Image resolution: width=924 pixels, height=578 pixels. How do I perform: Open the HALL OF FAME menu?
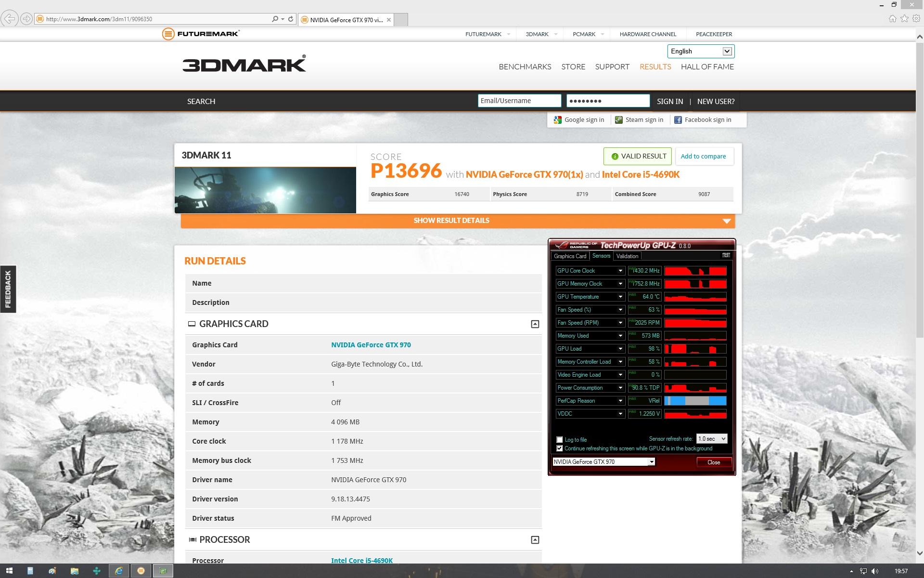tap(707, 67)
